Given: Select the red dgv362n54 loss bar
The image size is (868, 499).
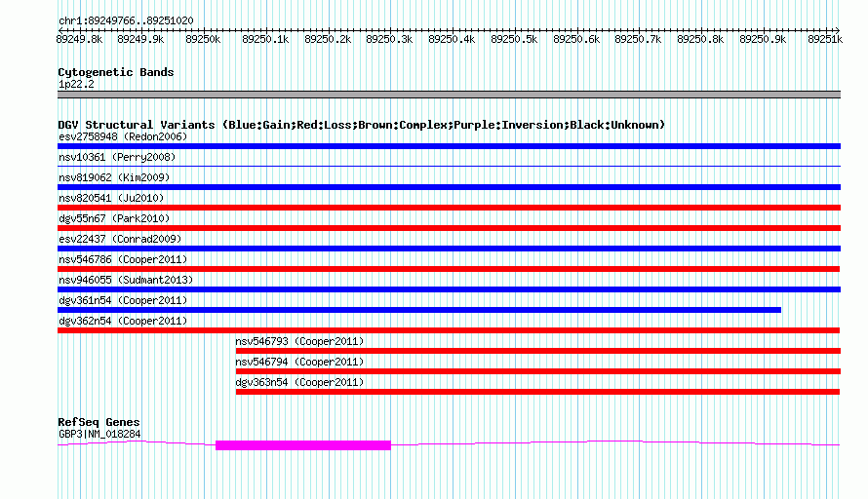Looking at the screenshot, I should coord(449,330).
